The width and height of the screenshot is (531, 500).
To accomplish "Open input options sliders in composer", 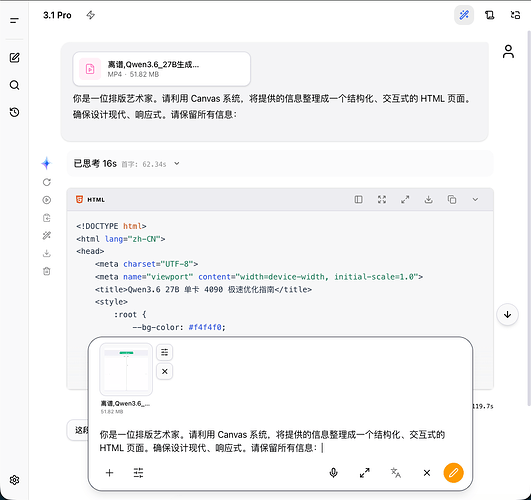I will pyautogui.click(x=138, y=473).
